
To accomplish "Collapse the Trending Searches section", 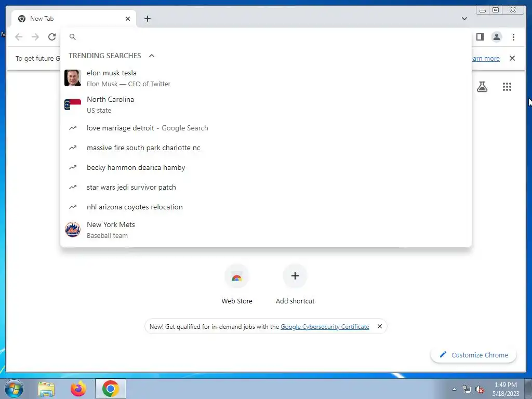I will click(x=152, y=56).
